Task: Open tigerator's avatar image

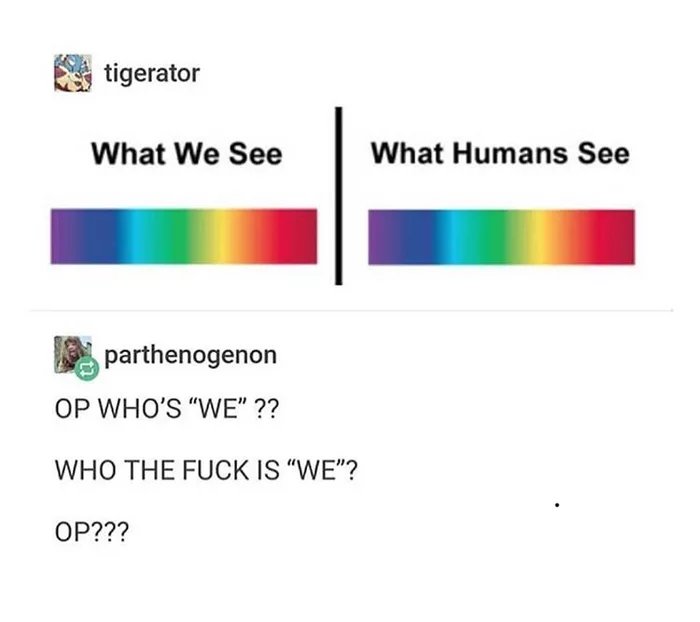Action: [x=73, y=73]
